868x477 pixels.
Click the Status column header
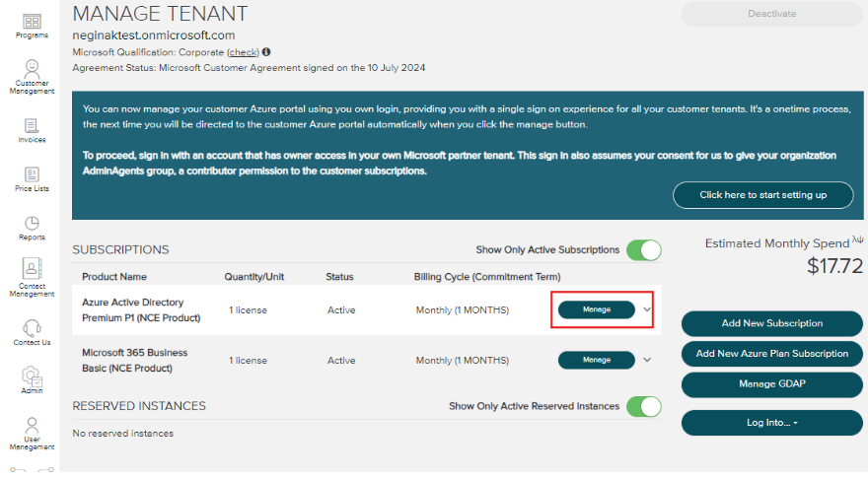pyautogui.click(x=339, y=277)
